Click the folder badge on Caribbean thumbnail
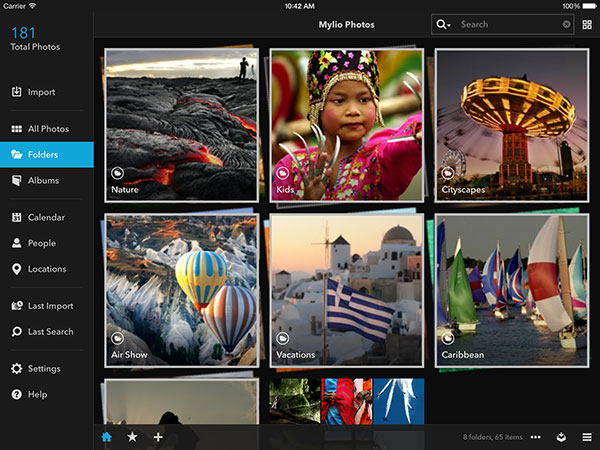Viewport: 600px width, 450px height. 448,338
